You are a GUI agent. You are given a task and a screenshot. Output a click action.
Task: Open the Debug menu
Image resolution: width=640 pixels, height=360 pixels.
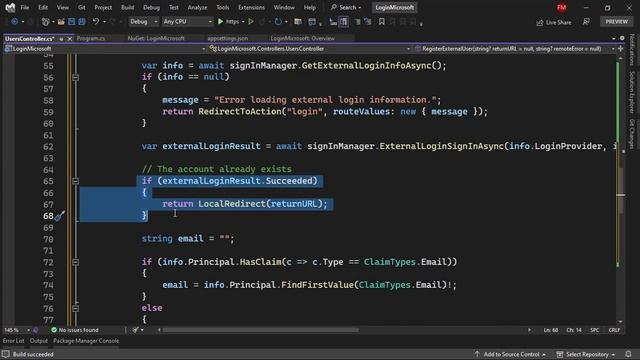point(151,7)
